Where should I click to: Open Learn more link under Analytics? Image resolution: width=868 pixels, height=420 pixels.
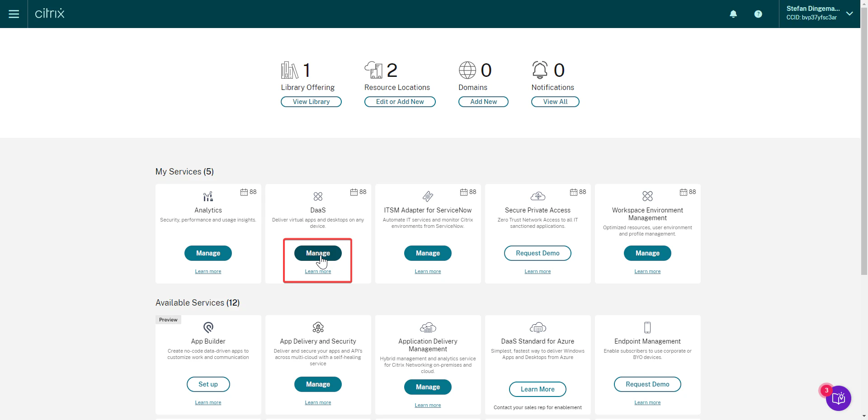[208, 271]
